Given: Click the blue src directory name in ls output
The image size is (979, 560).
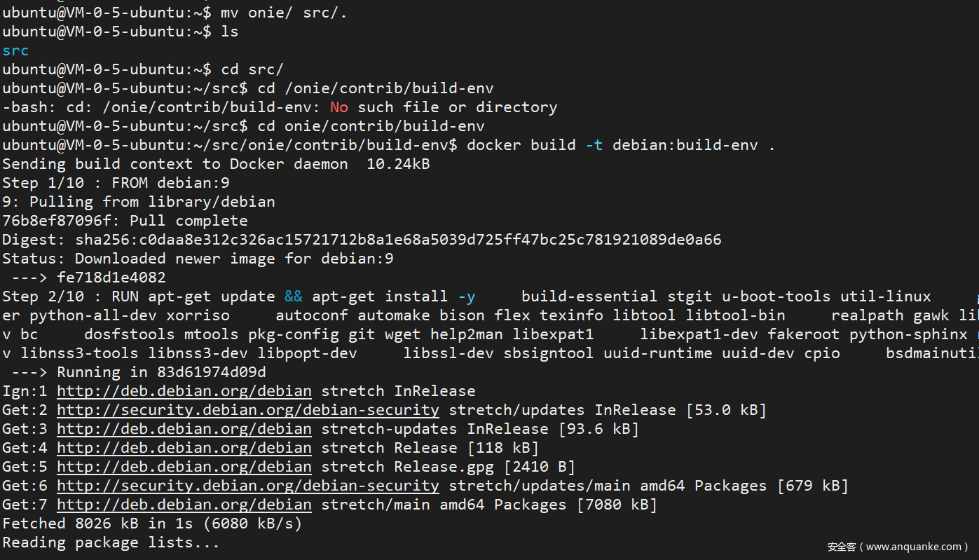Looking at the screenshot, I should coord(15,50).
